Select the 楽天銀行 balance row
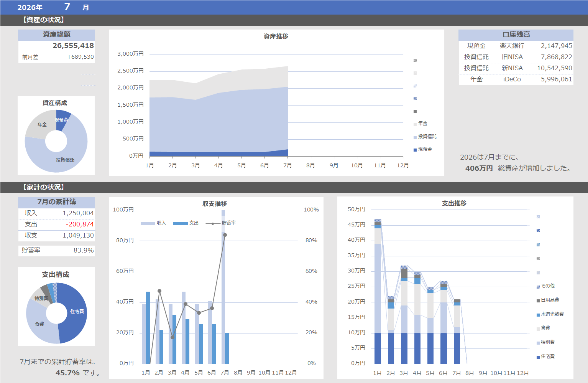Viewport: 588px width, 383px height. click(516, 46)
